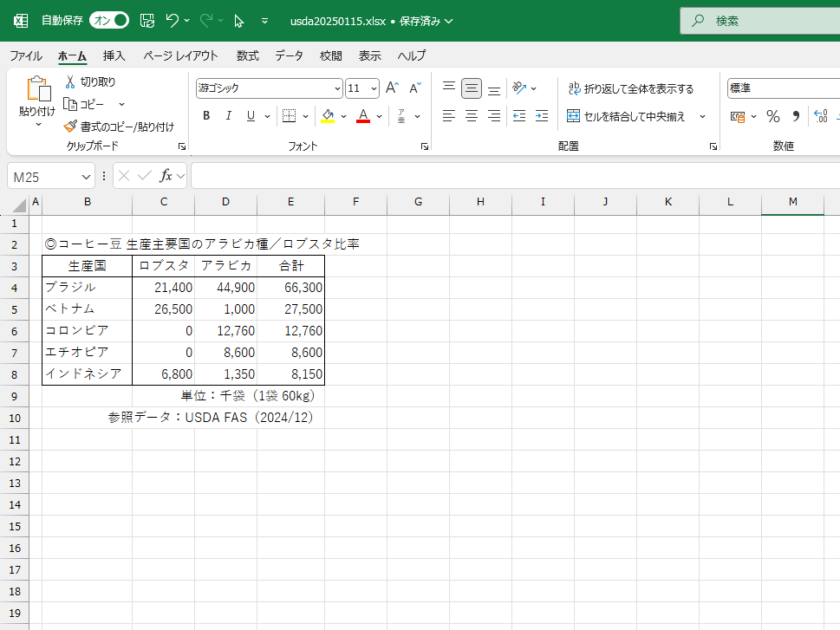Select the column M header
The height and width of the screenshot is (630, 840).
pyautogui.click(x=792, y=202)
